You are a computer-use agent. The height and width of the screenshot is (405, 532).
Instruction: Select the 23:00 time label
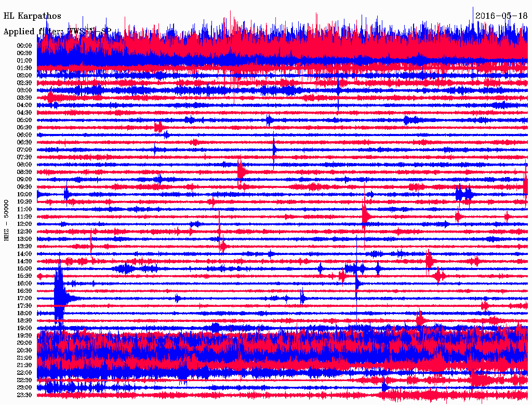(24, 387)
